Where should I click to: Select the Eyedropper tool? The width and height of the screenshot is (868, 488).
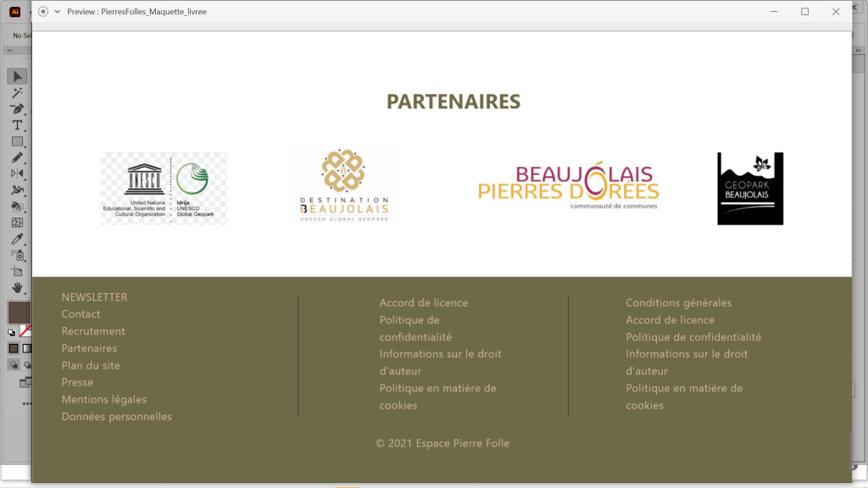click(x=17, y=239)
